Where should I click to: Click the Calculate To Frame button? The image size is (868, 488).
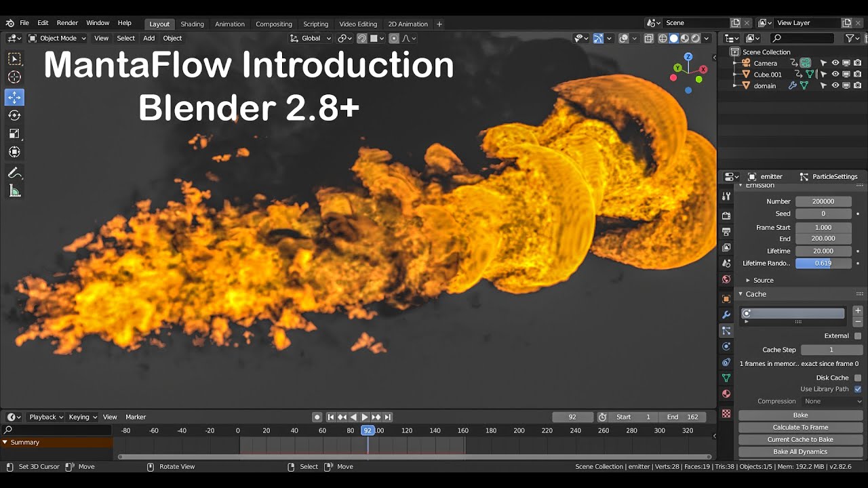tap(800, 427)
